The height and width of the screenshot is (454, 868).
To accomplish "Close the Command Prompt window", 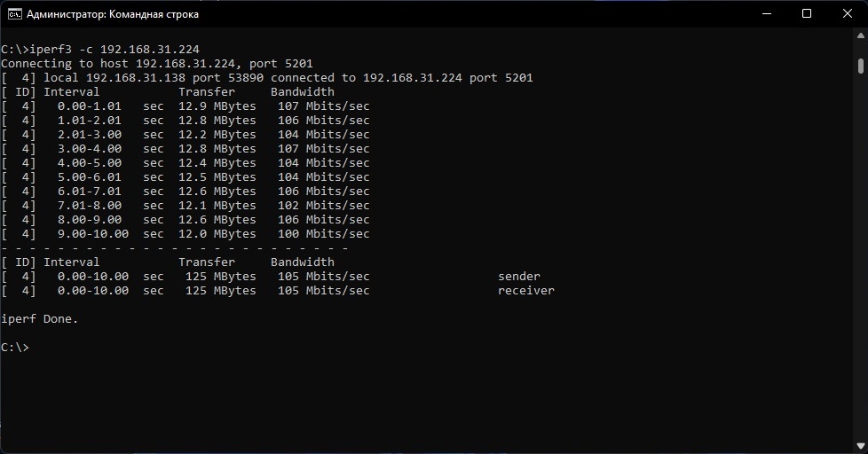I will tap(848, 14).
